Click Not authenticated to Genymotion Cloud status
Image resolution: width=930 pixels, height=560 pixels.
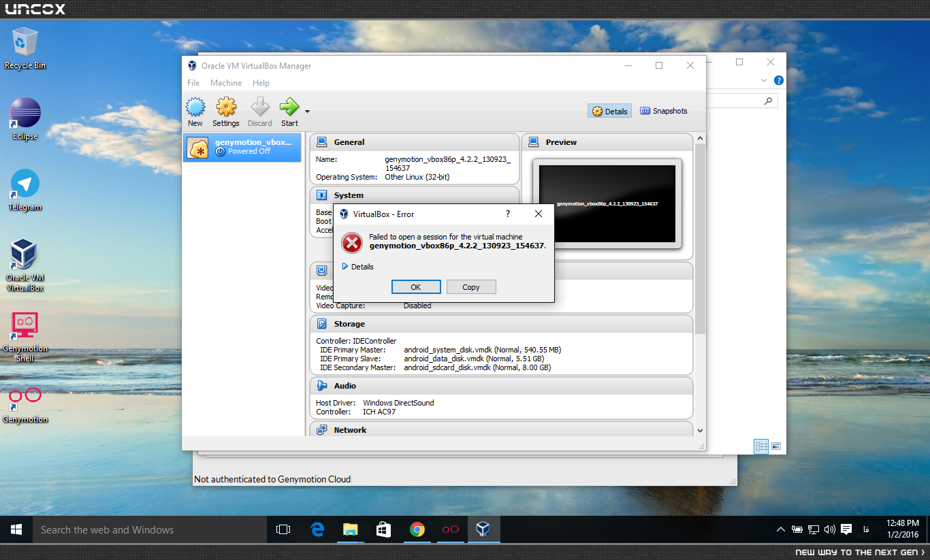coord(272,479)
